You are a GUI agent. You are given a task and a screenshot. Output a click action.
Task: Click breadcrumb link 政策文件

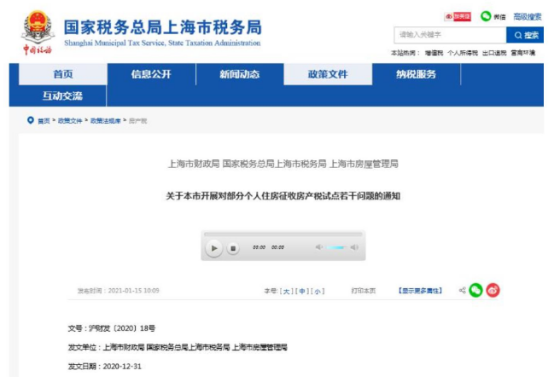70,121
